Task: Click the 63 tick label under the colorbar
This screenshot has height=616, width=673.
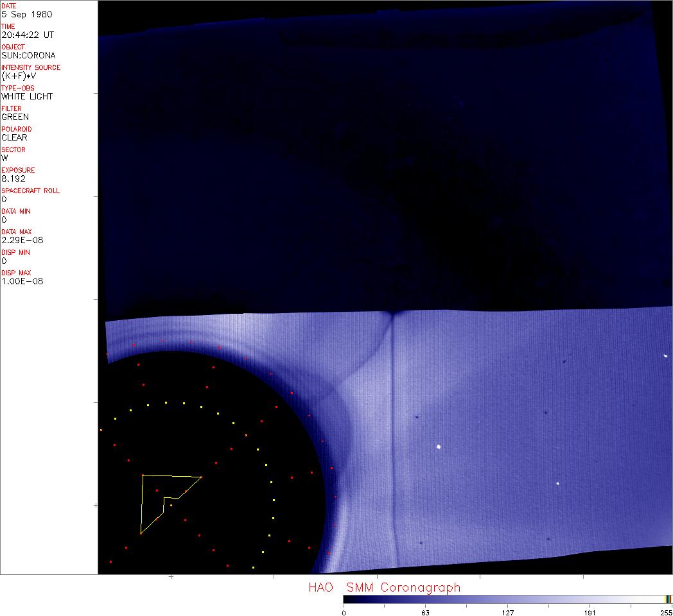Action: (425, 612)
